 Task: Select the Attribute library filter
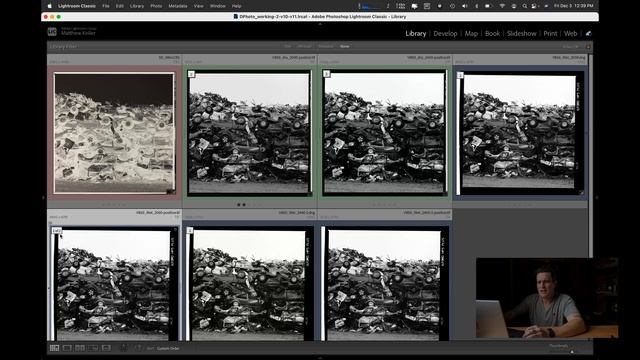pos(304,47)
